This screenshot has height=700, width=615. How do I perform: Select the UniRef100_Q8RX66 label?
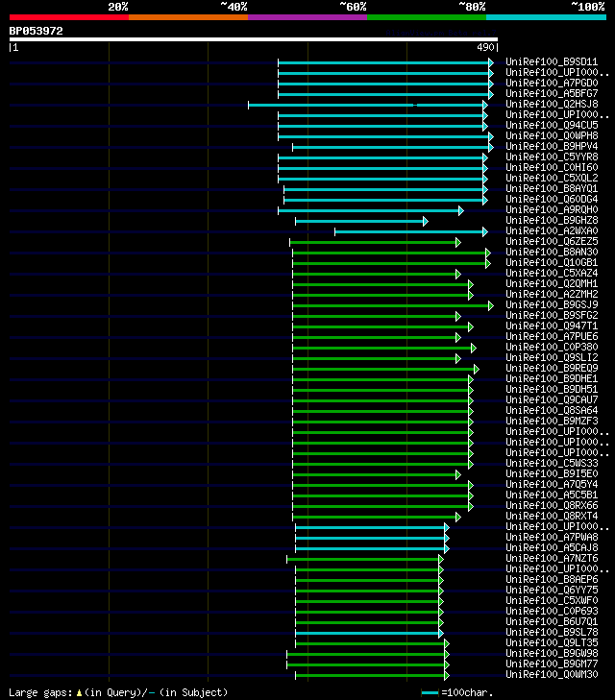coord(552,505)
